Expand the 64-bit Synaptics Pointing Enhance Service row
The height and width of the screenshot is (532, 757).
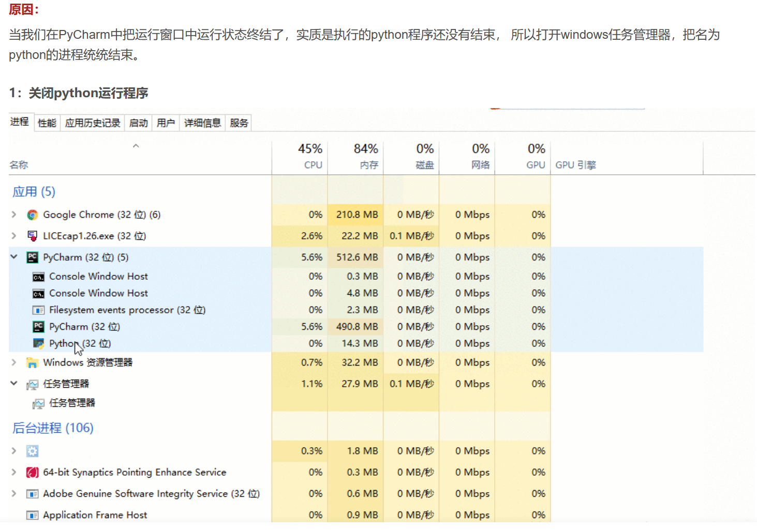(x=14, y=472)
